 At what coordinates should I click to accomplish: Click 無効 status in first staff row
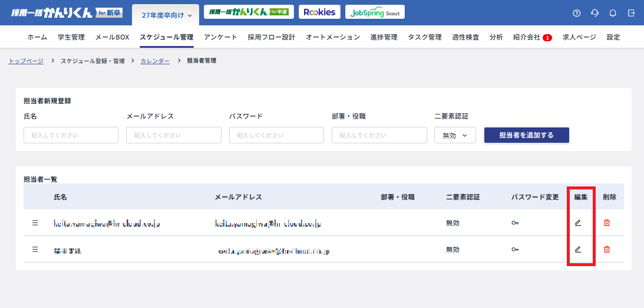click(x=453, y=223)
